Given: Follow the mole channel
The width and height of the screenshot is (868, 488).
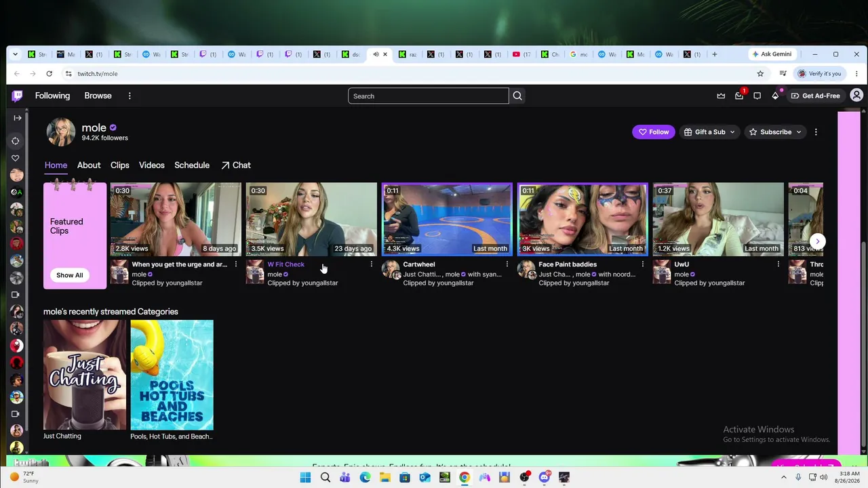Looking at the screenshot, I should click(x=654, y=132).
